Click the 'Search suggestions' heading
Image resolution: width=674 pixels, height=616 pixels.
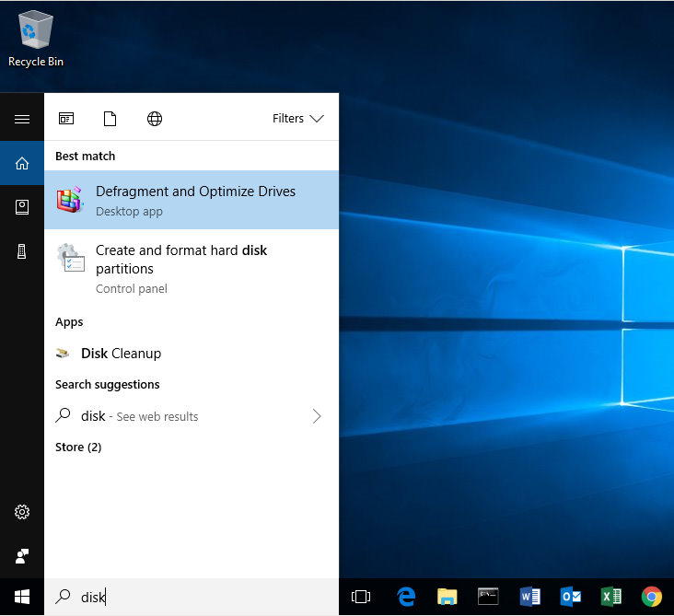click(x=108, y=384)
